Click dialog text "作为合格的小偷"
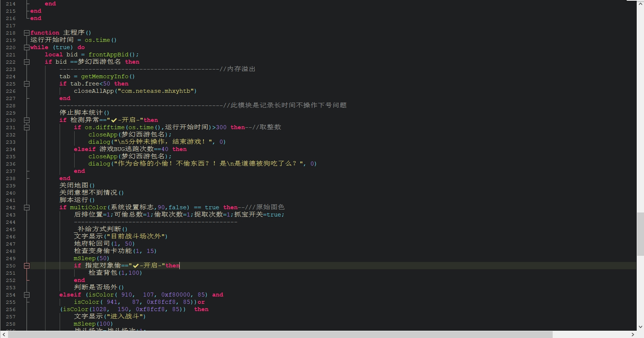This screenshot has height=338, width=644. [143, 164]
